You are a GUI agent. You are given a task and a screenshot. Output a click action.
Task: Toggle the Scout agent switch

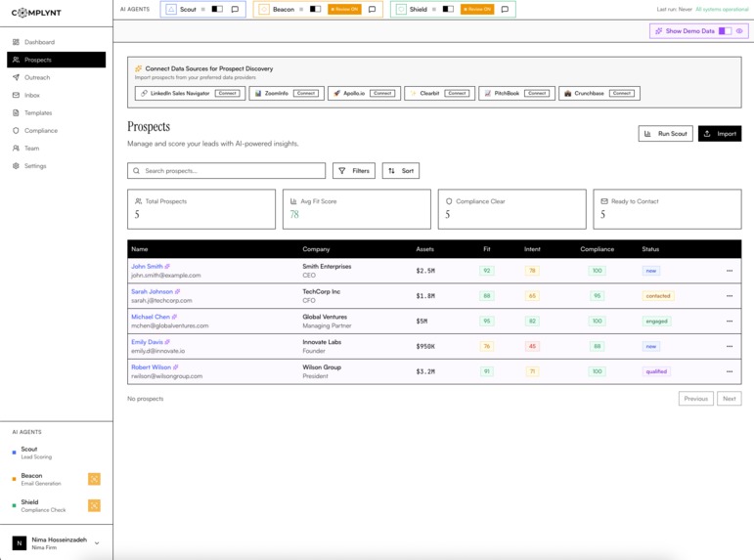point(217,9)
